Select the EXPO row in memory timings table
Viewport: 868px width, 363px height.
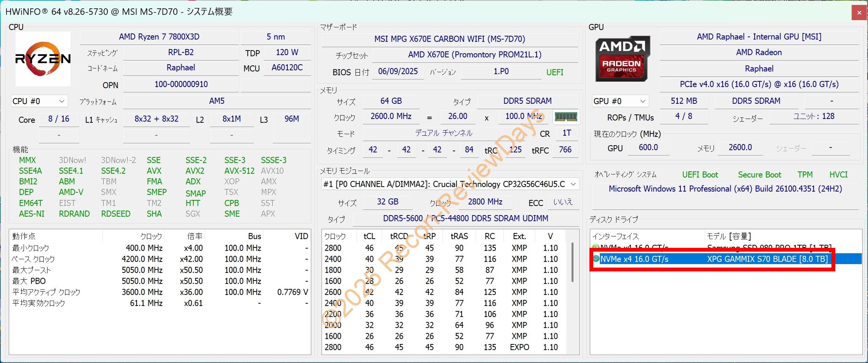click(443, 347)
